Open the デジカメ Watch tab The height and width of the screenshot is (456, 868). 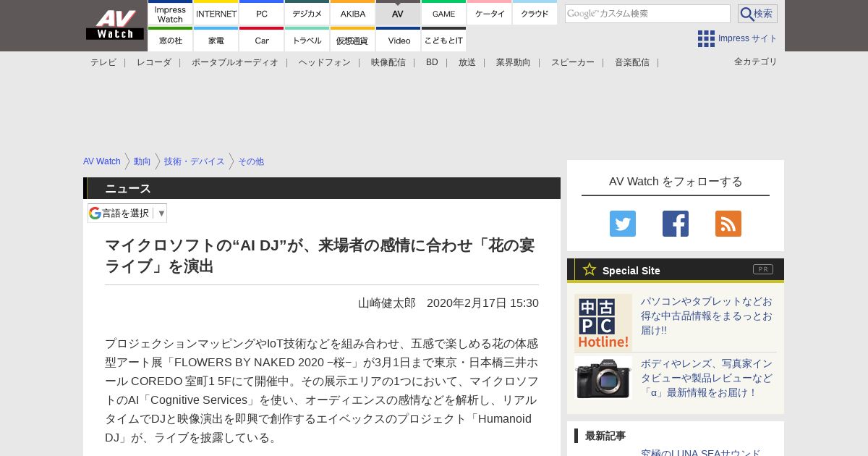point(307,13)
